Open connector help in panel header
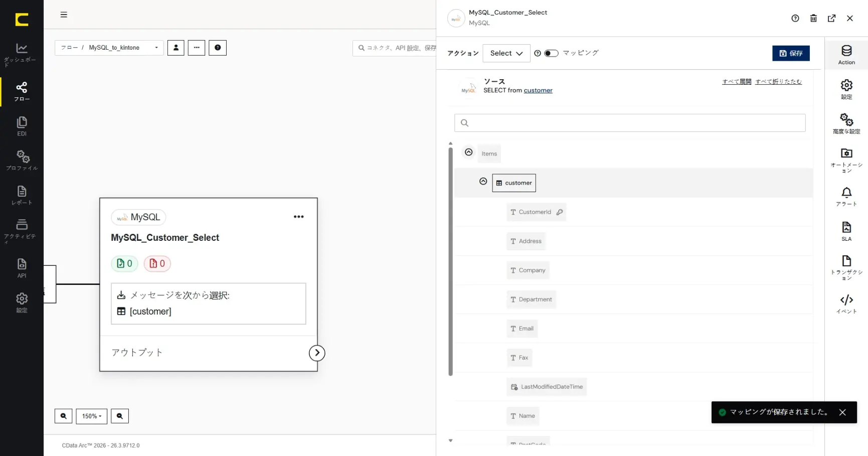 (795, 19)
